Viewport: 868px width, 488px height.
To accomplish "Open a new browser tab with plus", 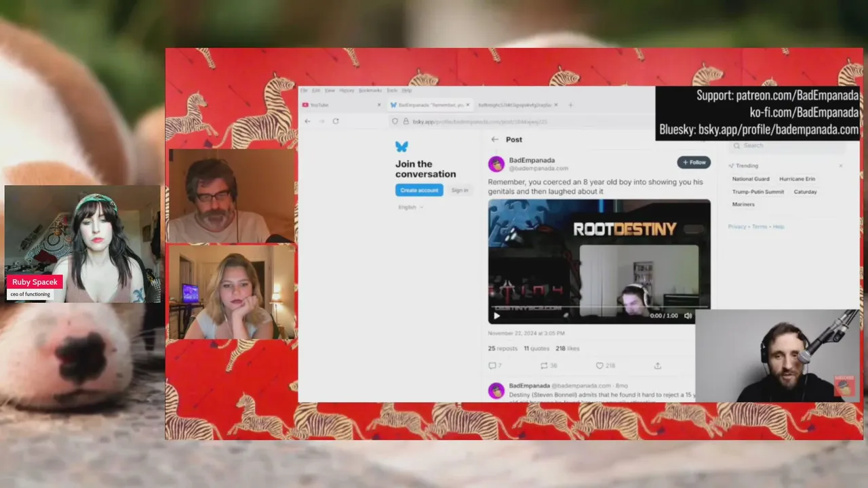I will (570, 105).
